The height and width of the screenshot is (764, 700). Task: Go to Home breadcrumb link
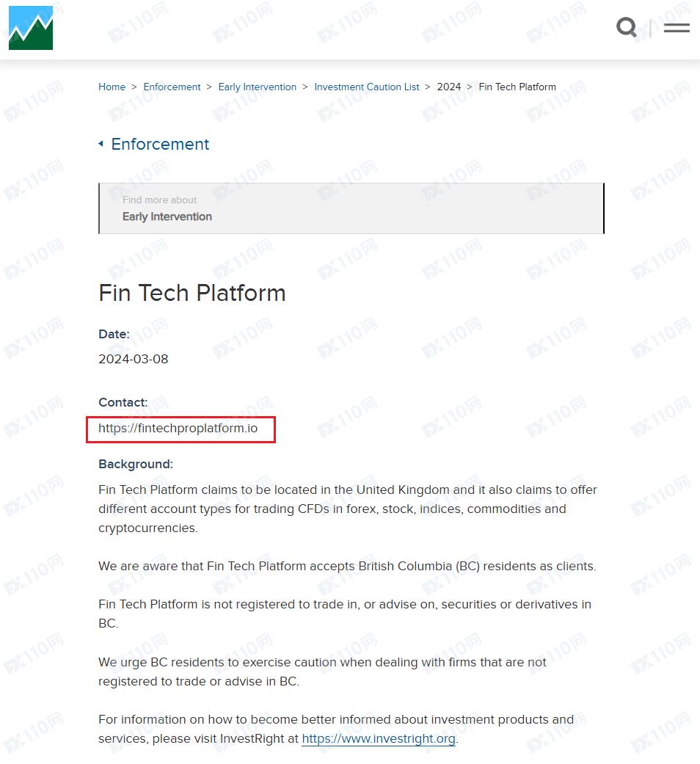(x=112, y=87)
